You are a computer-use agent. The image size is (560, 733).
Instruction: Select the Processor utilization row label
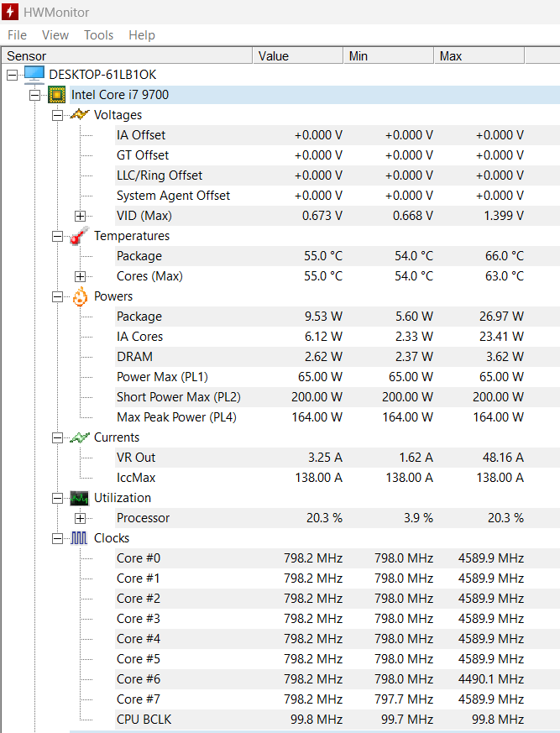pyautogui.click(x=143, y=518)
